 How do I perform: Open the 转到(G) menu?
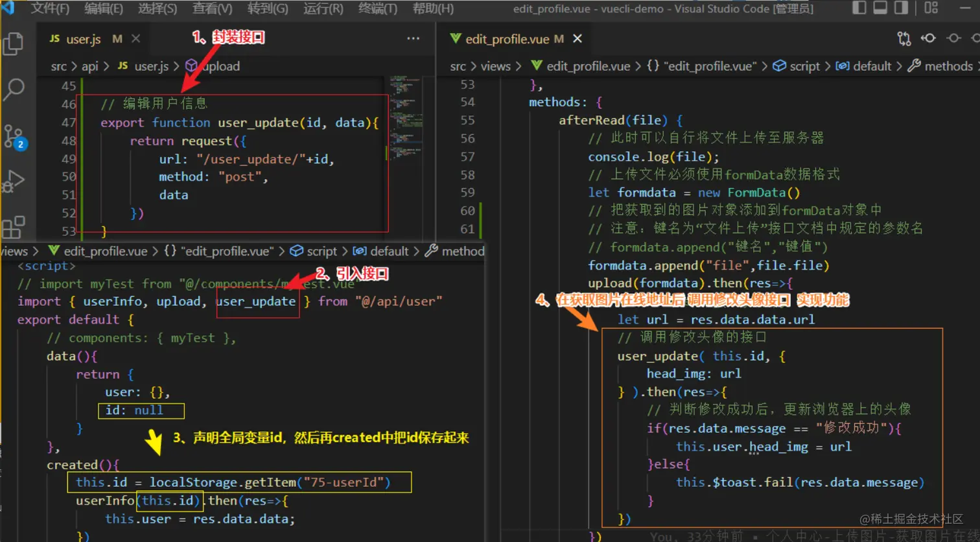coord(268,8)
